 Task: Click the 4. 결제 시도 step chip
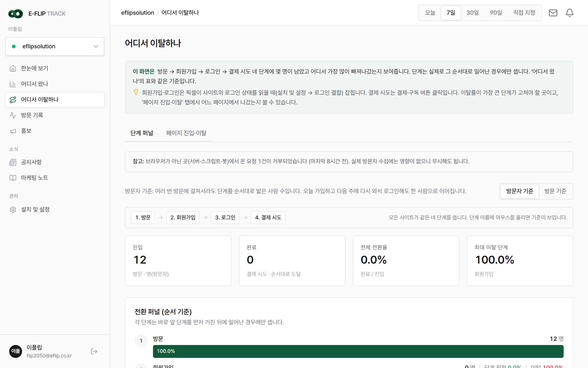click(x=268, y=217)
